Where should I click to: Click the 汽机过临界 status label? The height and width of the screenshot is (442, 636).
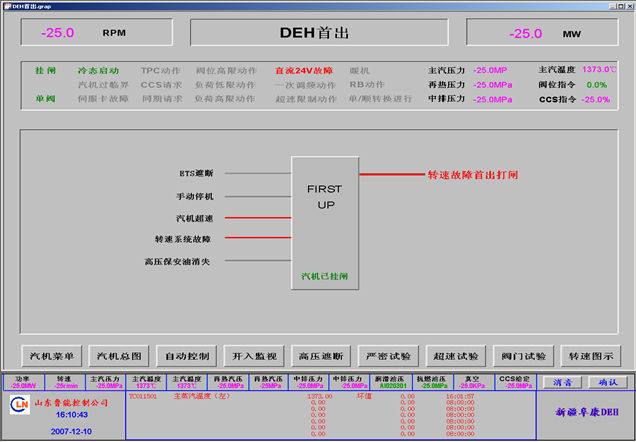103,85
